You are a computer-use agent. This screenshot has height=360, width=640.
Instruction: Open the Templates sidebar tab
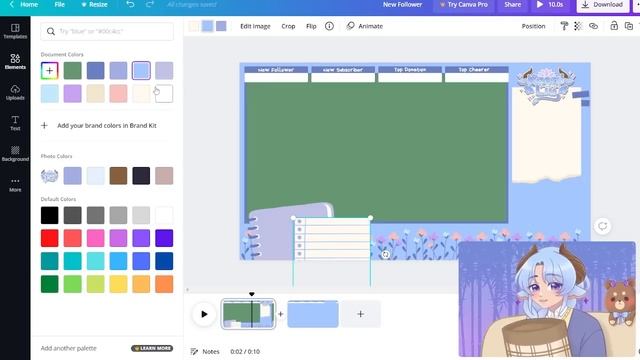[15, 31]
